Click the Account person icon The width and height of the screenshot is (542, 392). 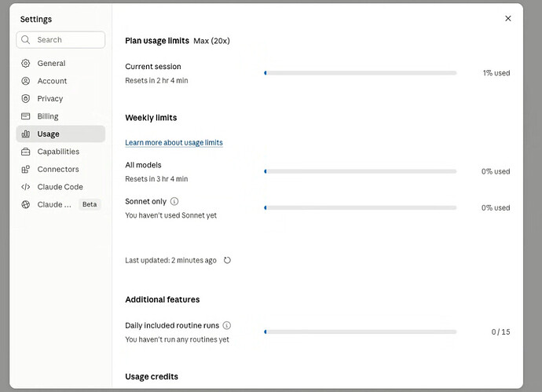pyautogui.click(x=26, y=81)
